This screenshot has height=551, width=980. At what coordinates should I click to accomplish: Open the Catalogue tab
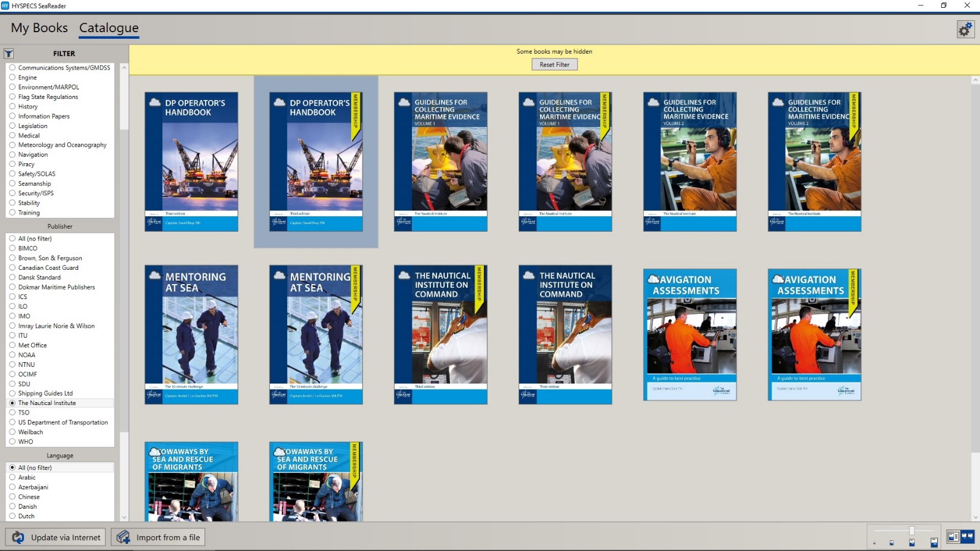pos(109,28)
